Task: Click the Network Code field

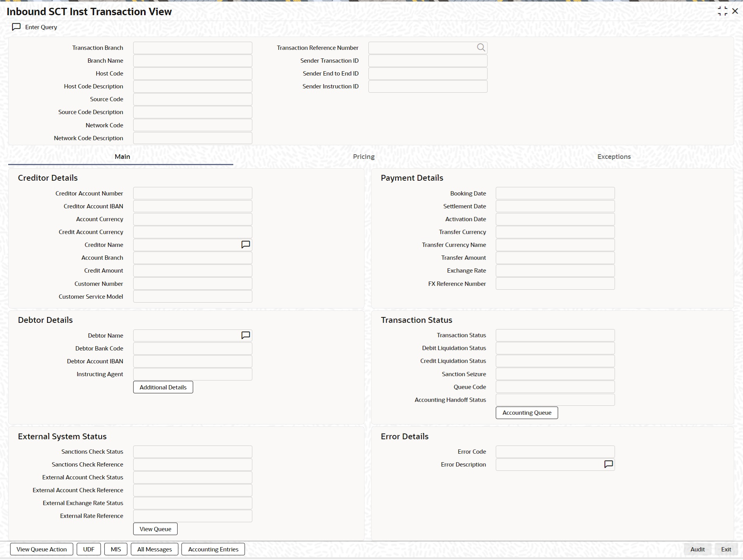Action: click(x=193, y=125)
